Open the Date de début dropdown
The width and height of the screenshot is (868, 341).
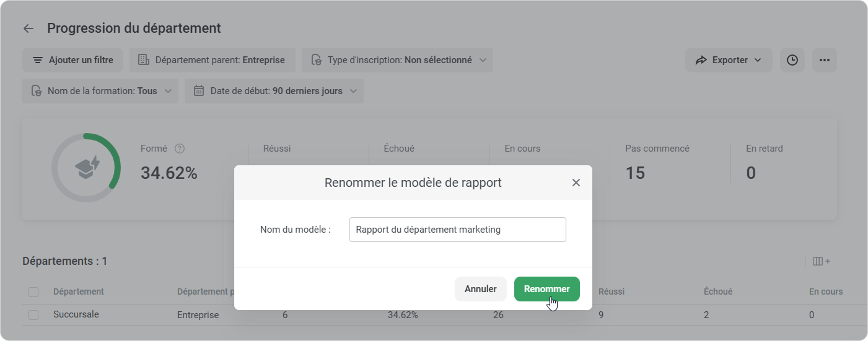pos(274,91)
